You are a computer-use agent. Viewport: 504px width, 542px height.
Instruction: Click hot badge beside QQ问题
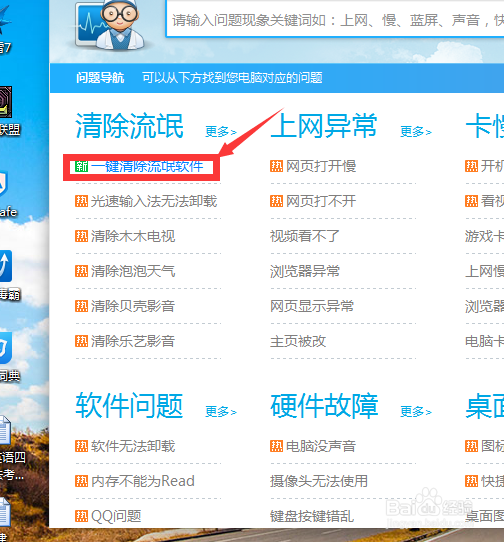pos(82,516)
